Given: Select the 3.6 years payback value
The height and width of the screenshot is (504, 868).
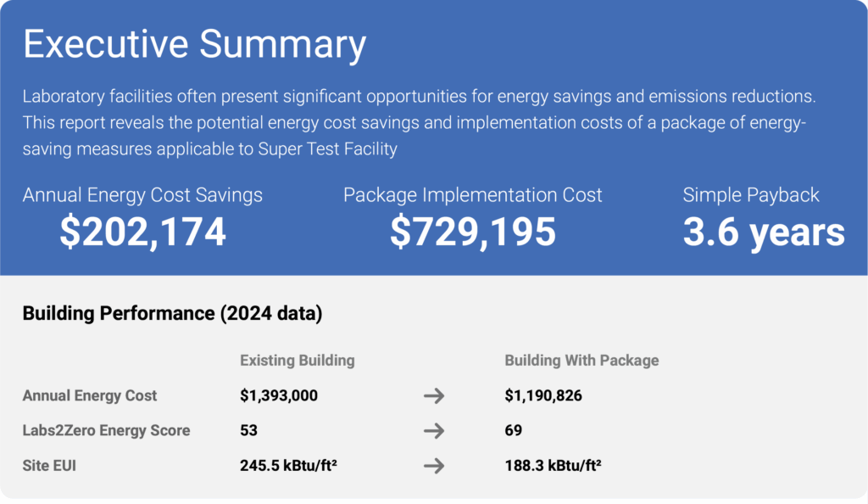Looking at the screenshot, I should [764, 232].
